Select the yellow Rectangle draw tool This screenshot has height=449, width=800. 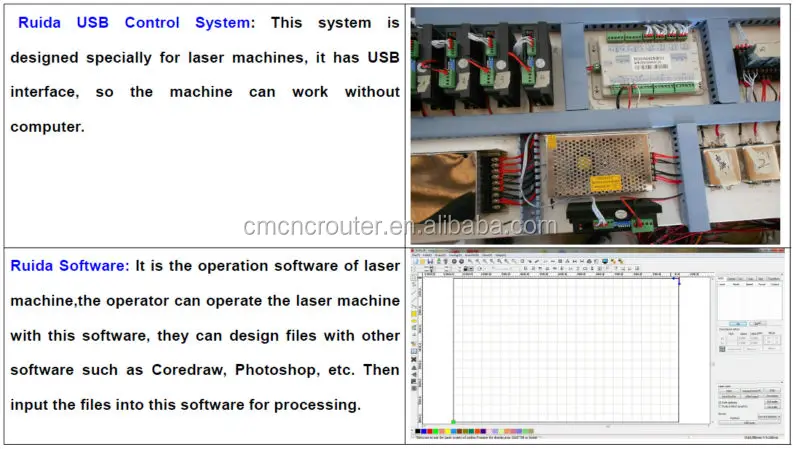414,314
